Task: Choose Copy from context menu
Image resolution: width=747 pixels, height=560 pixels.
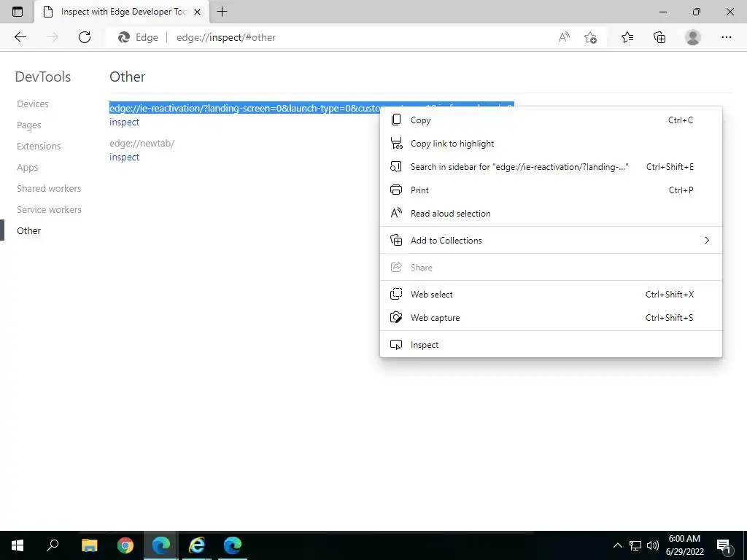Action: coord(551,120)
